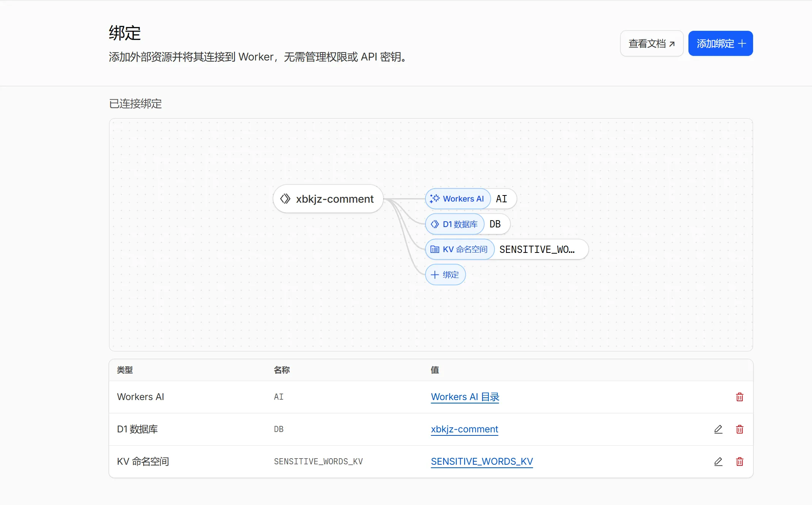Click the 名称 column header
Image resolution: width=812 pixels, height=505 pixels.
point(282,370)
